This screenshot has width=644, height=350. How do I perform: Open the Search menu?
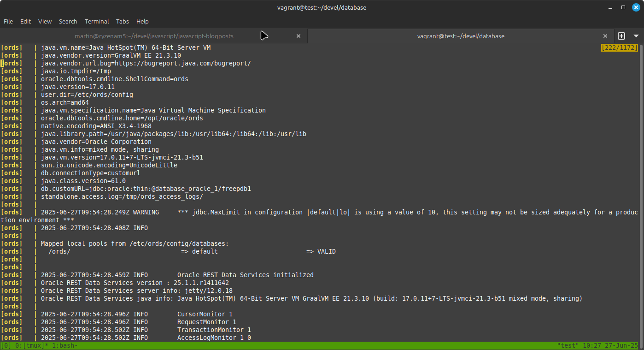[x=68, y=21]
